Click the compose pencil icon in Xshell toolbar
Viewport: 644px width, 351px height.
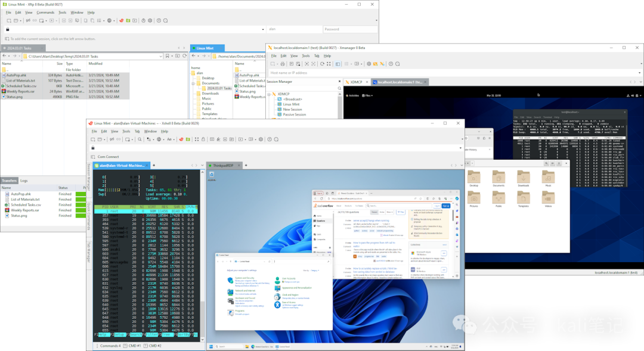(218, 139)
